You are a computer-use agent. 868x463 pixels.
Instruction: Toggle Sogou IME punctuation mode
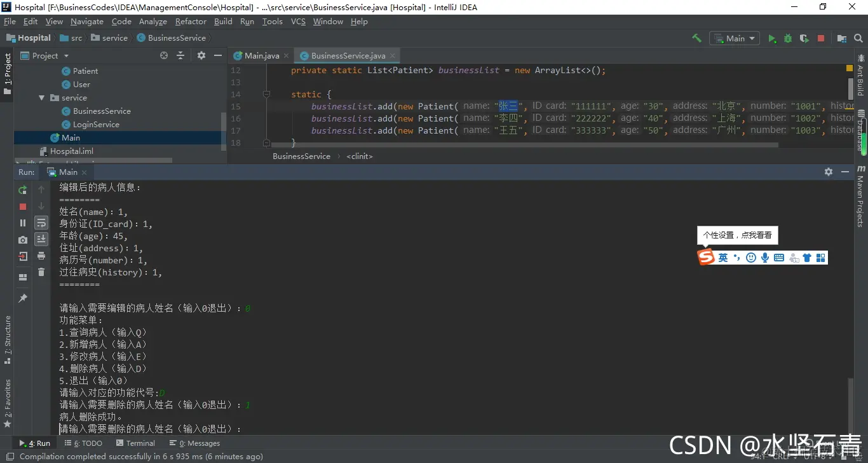(737, 258)
